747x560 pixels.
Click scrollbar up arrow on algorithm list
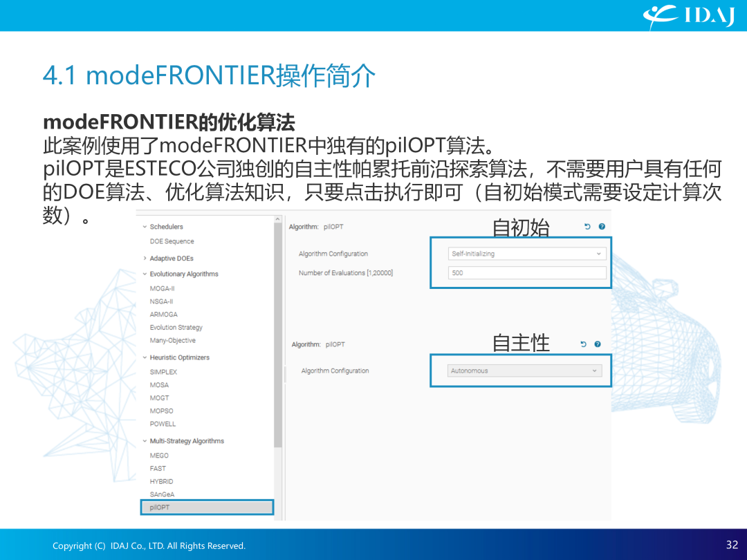[x=278, y=219]
